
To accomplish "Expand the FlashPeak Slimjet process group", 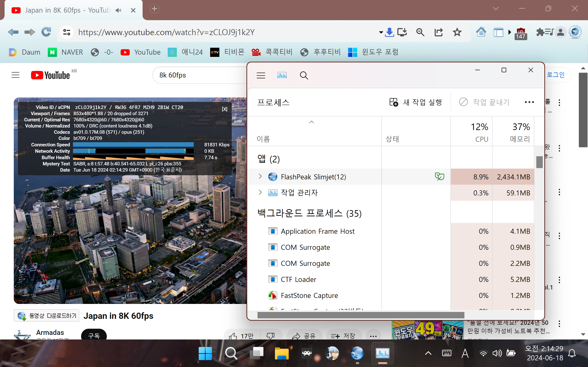I will pos(260,176).
